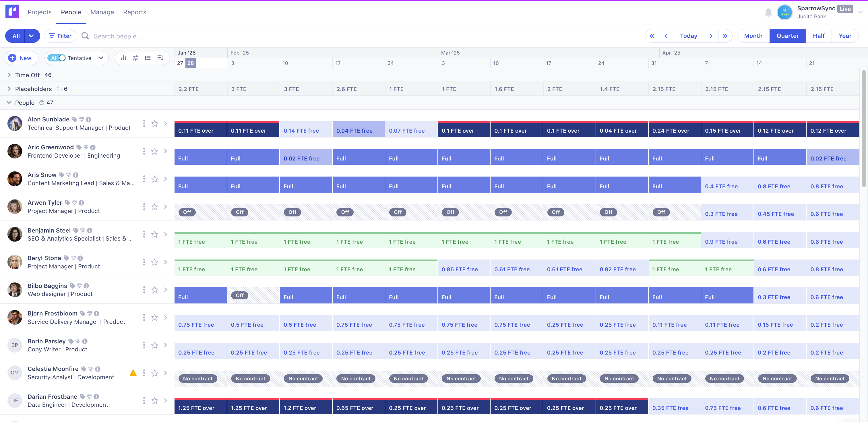Screen dimensions: 868x422
Task: Click the bar chart view icon
Action: [x=123, y=58]
